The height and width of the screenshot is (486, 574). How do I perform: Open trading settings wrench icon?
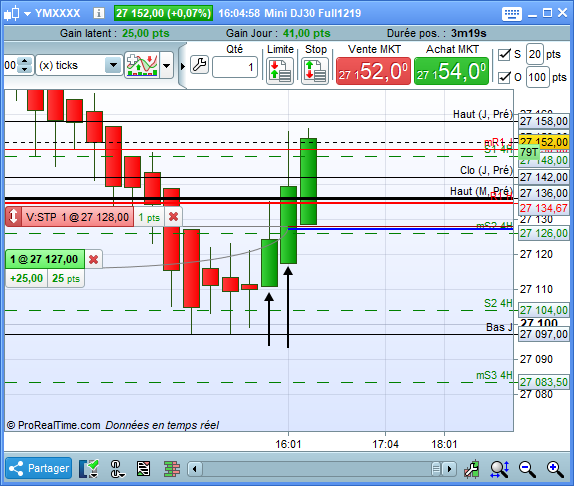(x=200, y=65)
